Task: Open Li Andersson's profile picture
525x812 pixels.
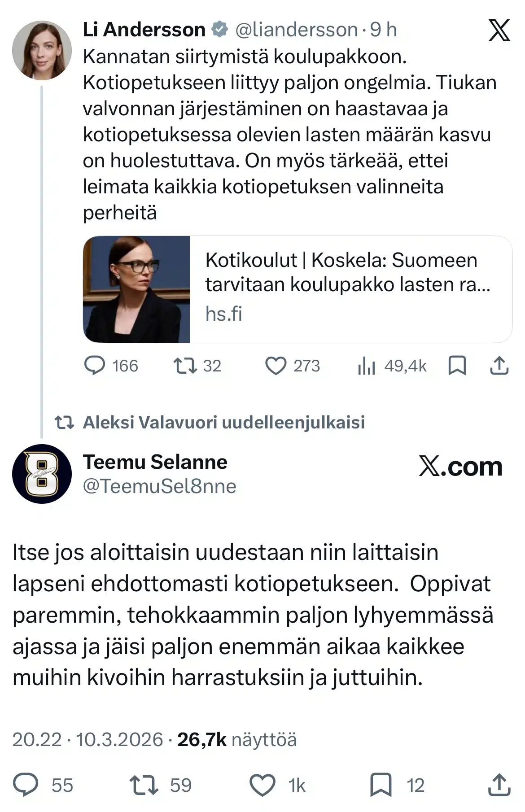Action: (42, 50)
